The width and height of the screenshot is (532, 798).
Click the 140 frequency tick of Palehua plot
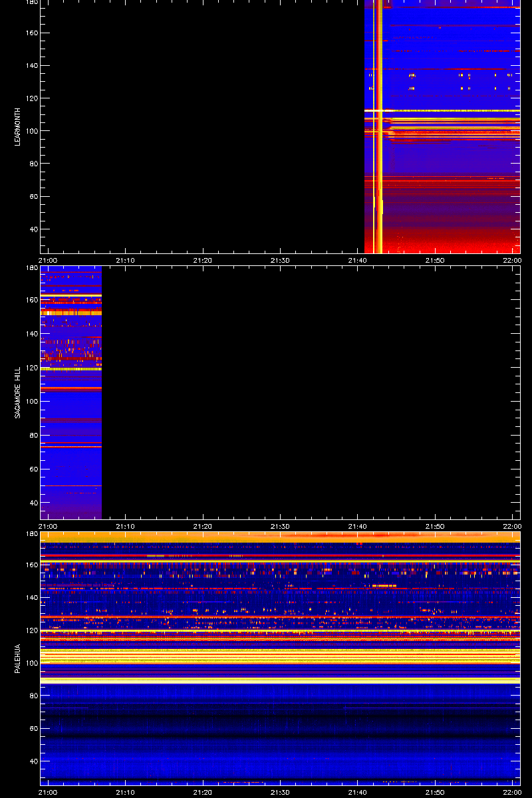pos(32,598)
